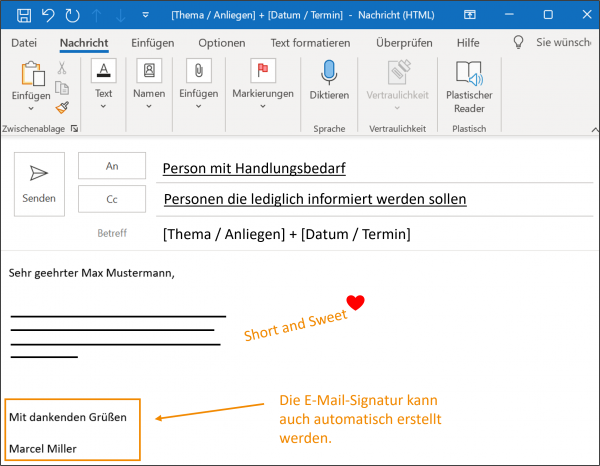Click the Markierungen red flag icon

tap(263, 70)
